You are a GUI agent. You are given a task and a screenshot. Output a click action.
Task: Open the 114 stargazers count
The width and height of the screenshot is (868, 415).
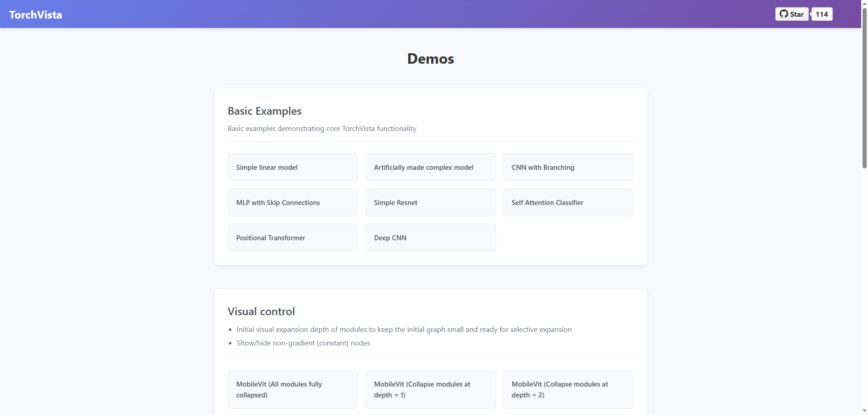point(821,14)
